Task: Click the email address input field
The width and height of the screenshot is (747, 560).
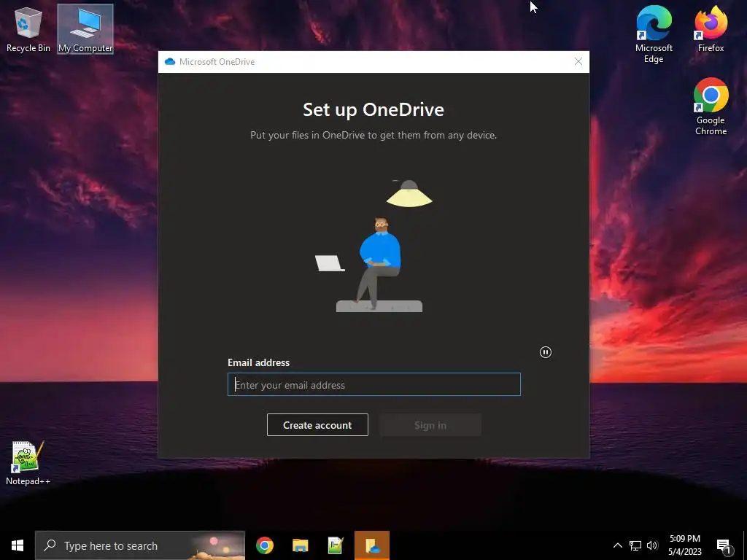Action: (374, 384)
